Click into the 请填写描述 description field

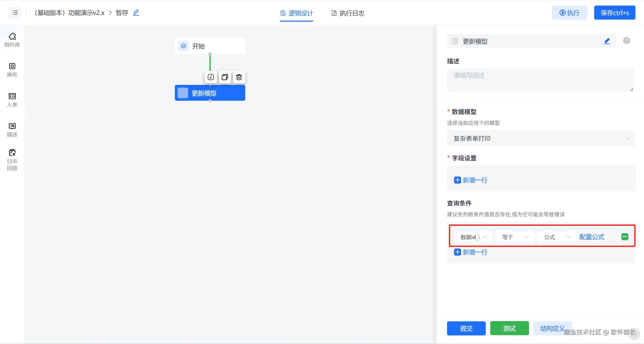click(540, 80)
